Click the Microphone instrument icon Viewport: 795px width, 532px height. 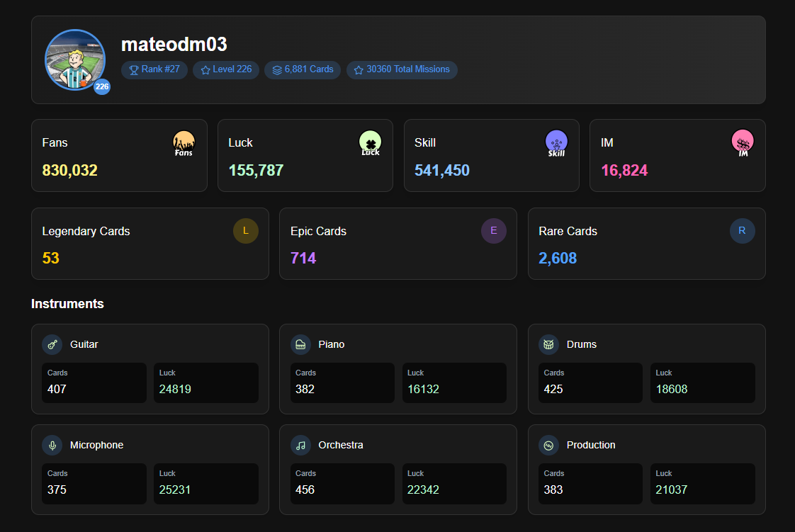(x=52, y=446)
